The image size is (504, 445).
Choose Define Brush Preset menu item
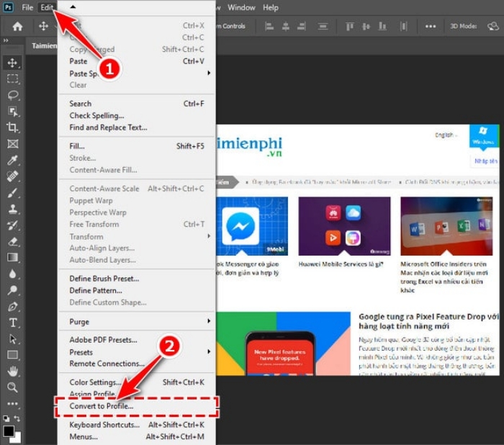137,279
